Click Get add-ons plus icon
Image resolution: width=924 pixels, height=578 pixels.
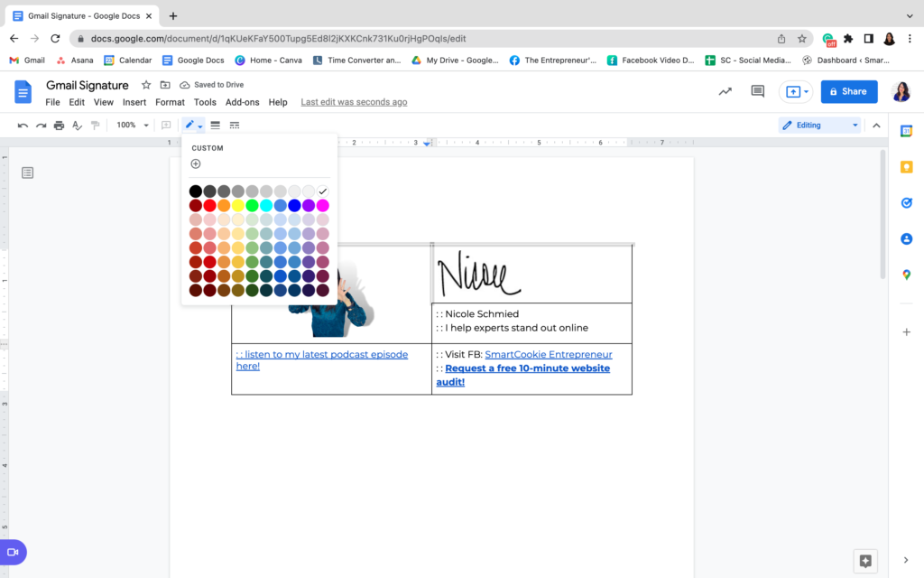pos(906,332)
